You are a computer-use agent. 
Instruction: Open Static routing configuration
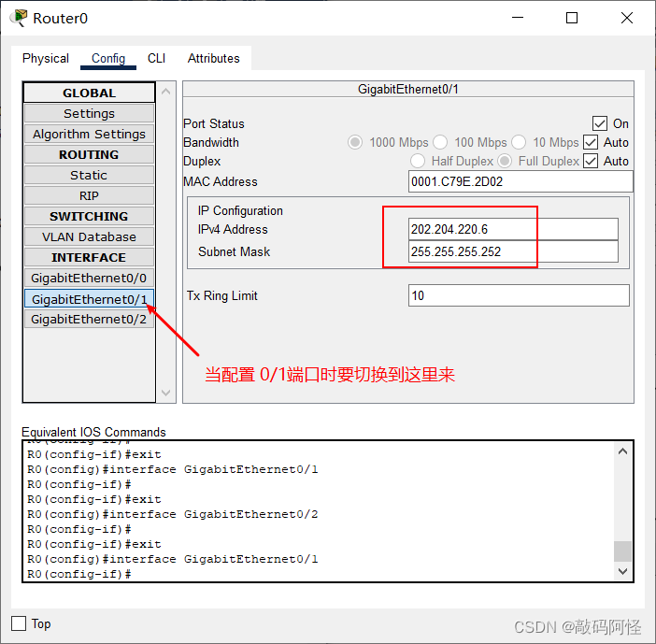tap(89, 175)
